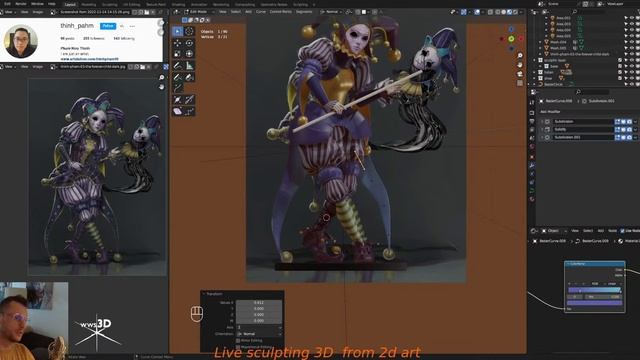Activate the Transform tool
This screenshot has height=360, width=640.
(x=189, y=54)
